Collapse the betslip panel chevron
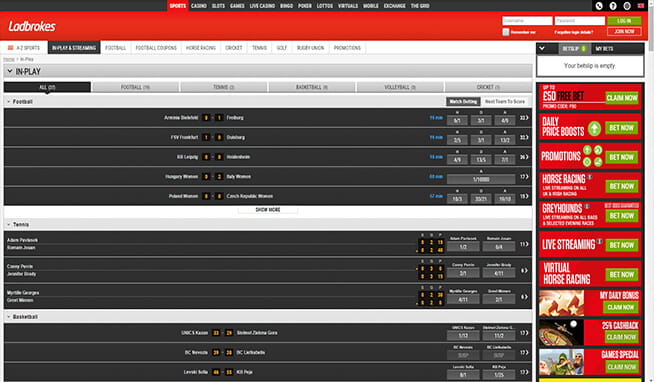The height and width of the screenshot is (382, 654). [542, 48]
